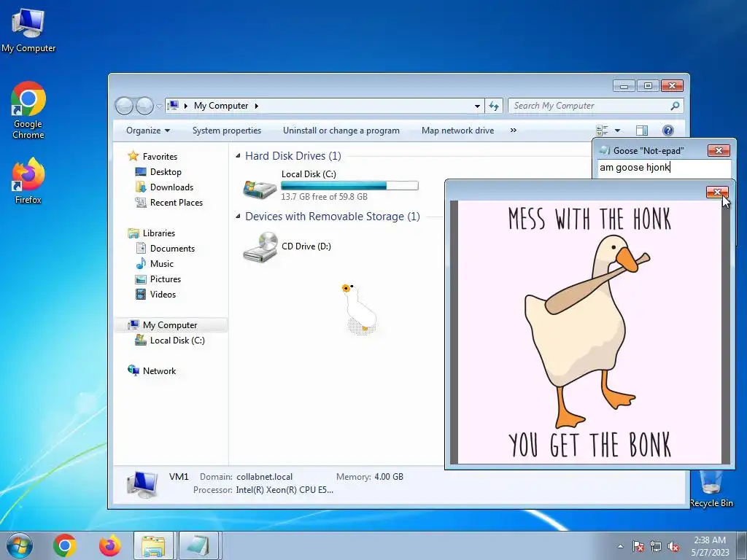The image size is (747, 560).
Task: Click the search magnifier icon
Action: coord(675,106)
